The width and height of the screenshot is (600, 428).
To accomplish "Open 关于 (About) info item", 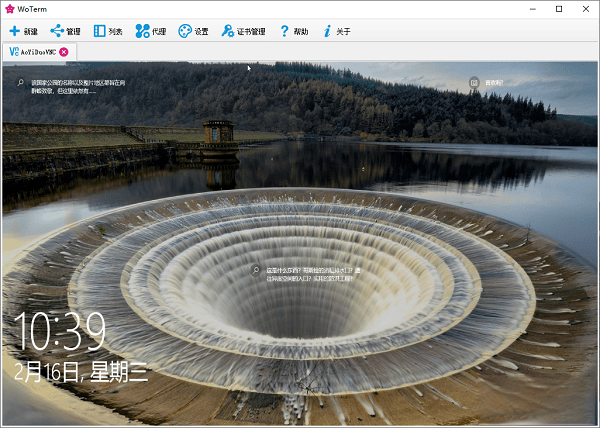I will pos(337,31).
